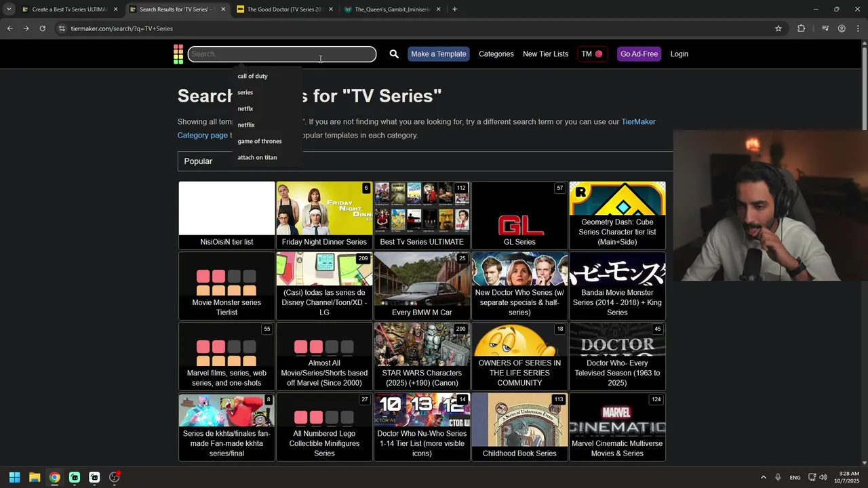868x488 pixels.
Task: Open Chrome's three-dot menu
Action: tap(859, 28)
